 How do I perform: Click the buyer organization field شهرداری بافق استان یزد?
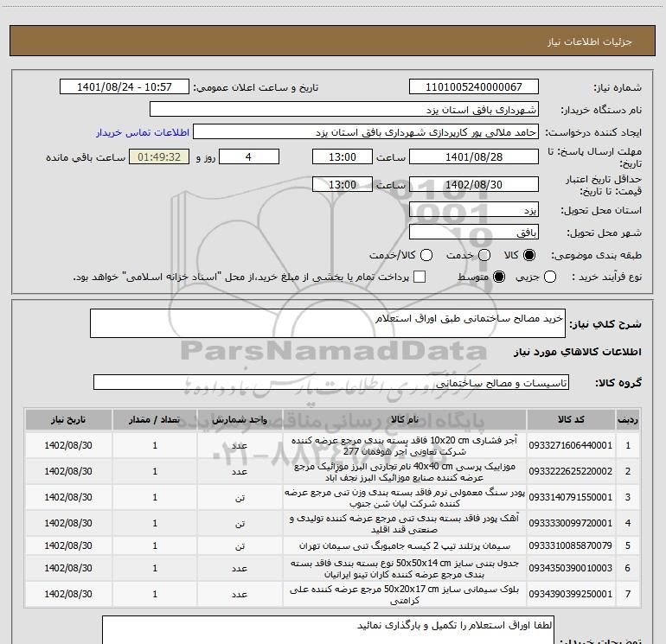tap(344, 109)
